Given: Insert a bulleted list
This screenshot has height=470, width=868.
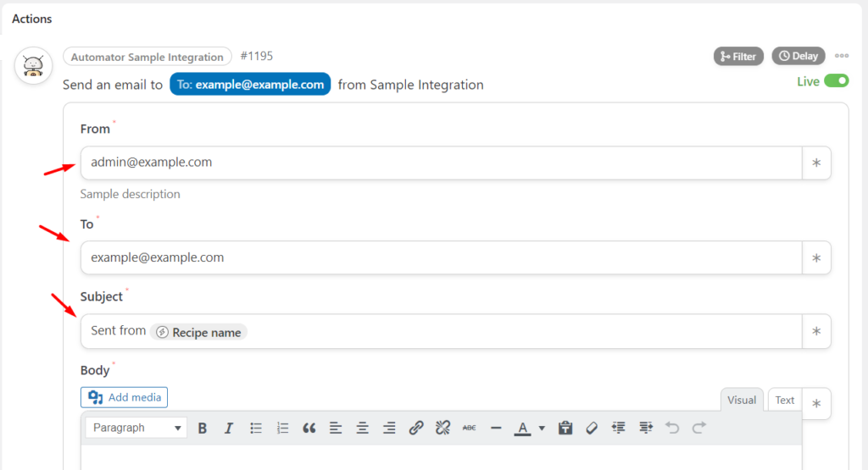Looking at the screenshot, I should [x=256, y=429].
